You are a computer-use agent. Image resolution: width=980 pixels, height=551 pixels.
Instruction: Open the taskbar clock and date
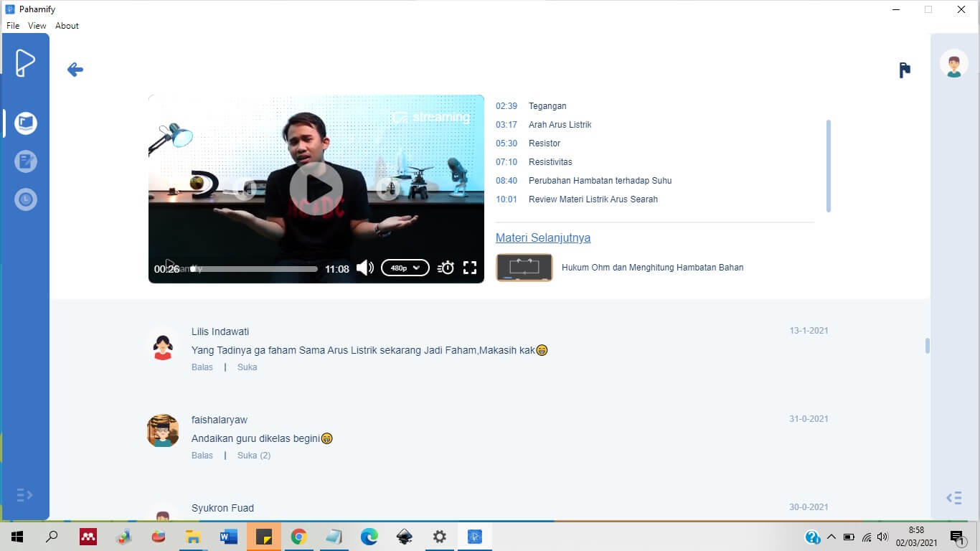coord(917,537)
